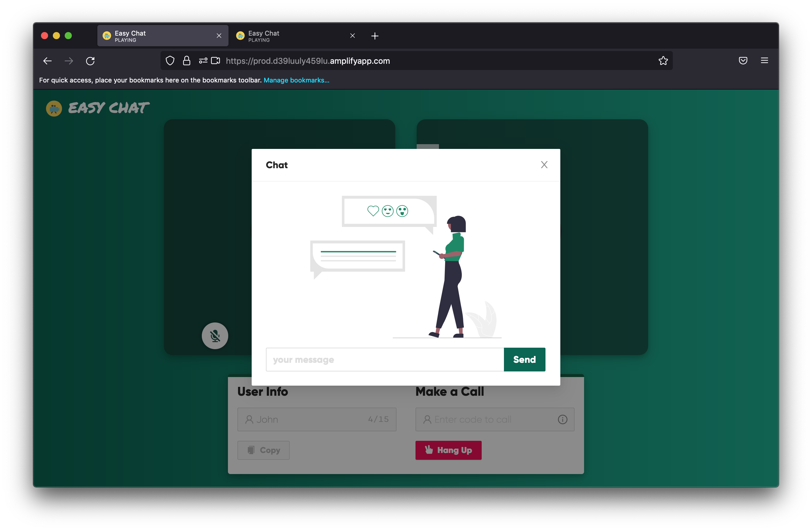This screenshot has width=812, height=531.
Task: Open tracking protection shield icon
Action: [170, 61]
